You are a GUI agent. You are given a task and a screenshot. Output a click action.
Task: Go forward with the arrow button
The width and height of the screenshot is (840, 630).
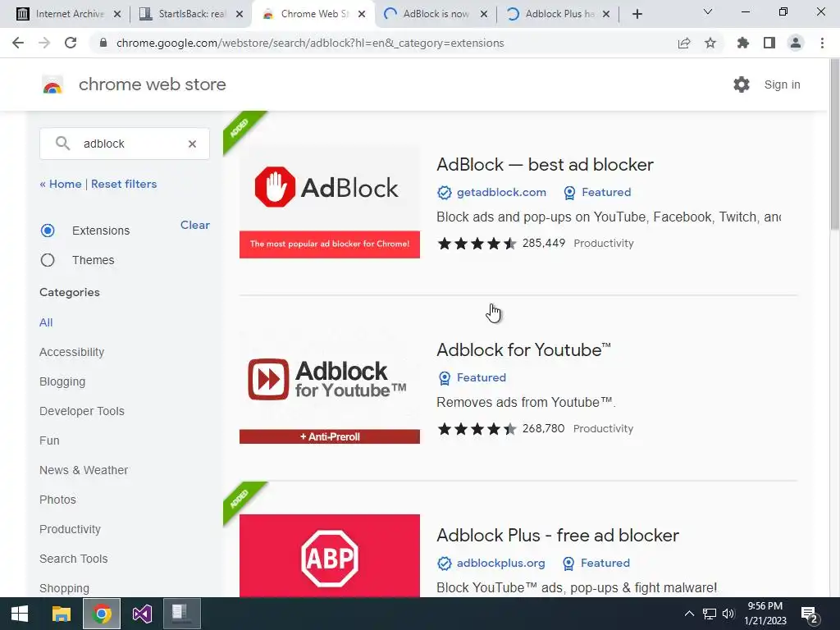click(44, 43)
